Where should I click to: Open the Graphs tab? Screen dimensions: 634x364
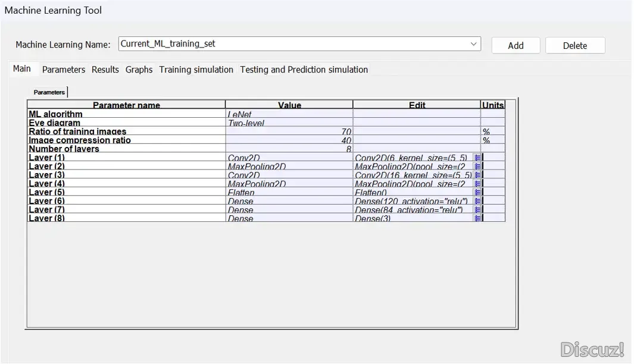tap(139, 70)
